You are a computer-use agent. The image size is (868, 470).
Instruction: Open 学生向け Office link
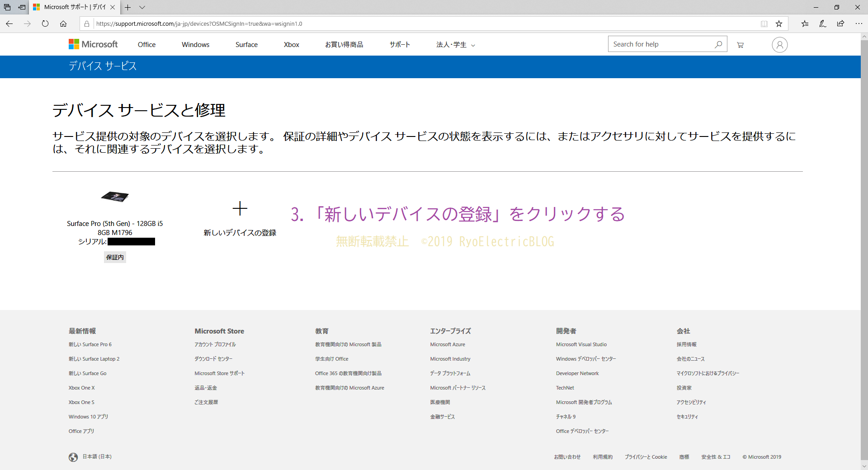tap(332, 359)
